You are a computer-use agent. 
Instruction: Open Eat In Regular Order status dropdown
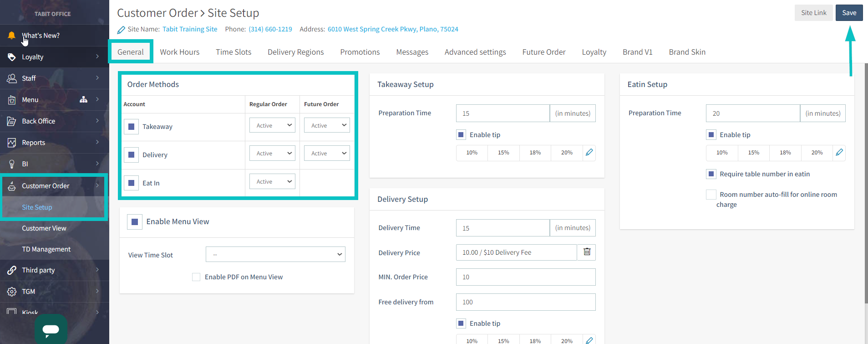(x=272, y=181)
